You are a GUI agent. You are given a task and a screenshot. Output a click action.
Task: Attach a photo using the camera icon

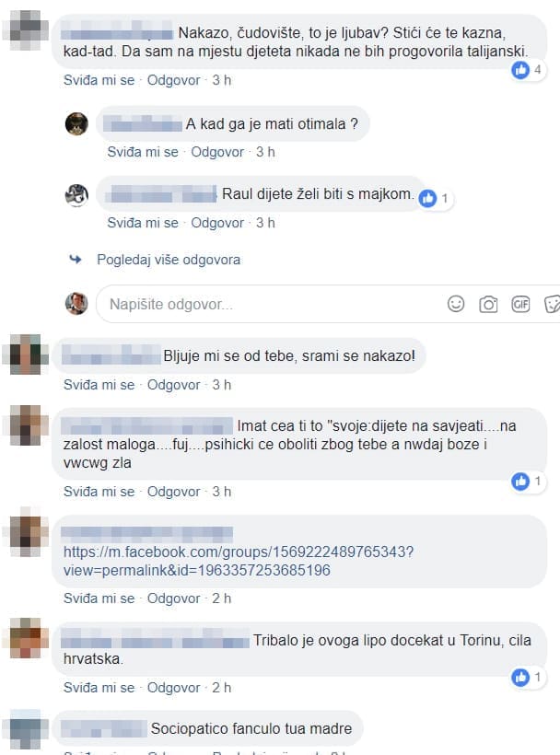(488, 305)
